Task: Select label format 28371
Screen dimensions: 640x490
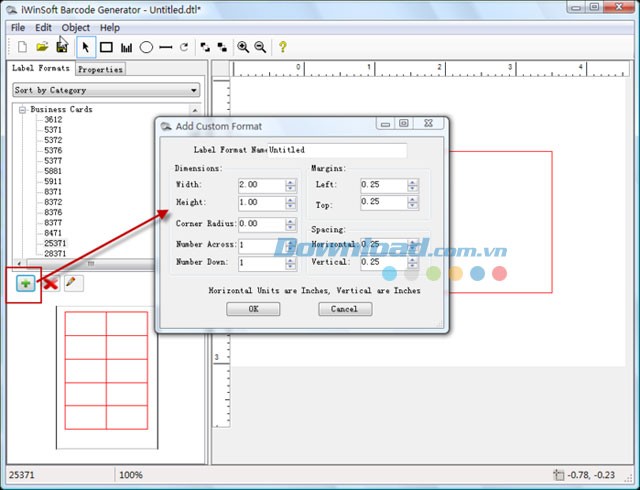Action: tap(55, 254)
